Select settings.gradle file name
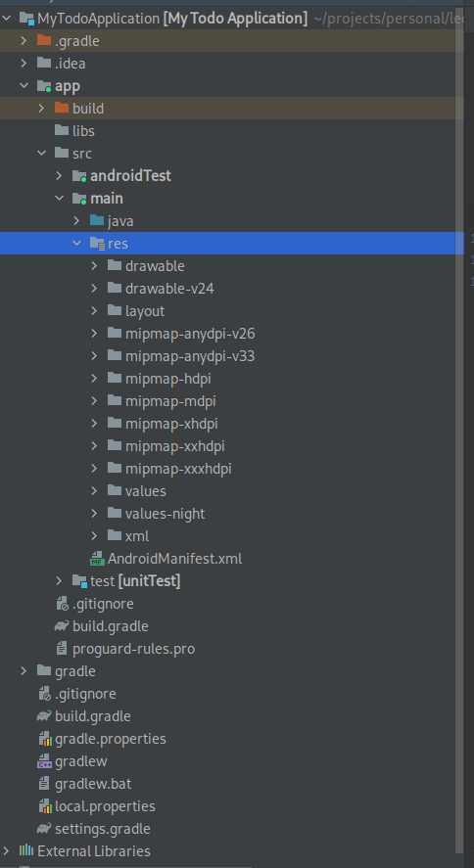Screen dimensions: 474x868 click(103, 829)
